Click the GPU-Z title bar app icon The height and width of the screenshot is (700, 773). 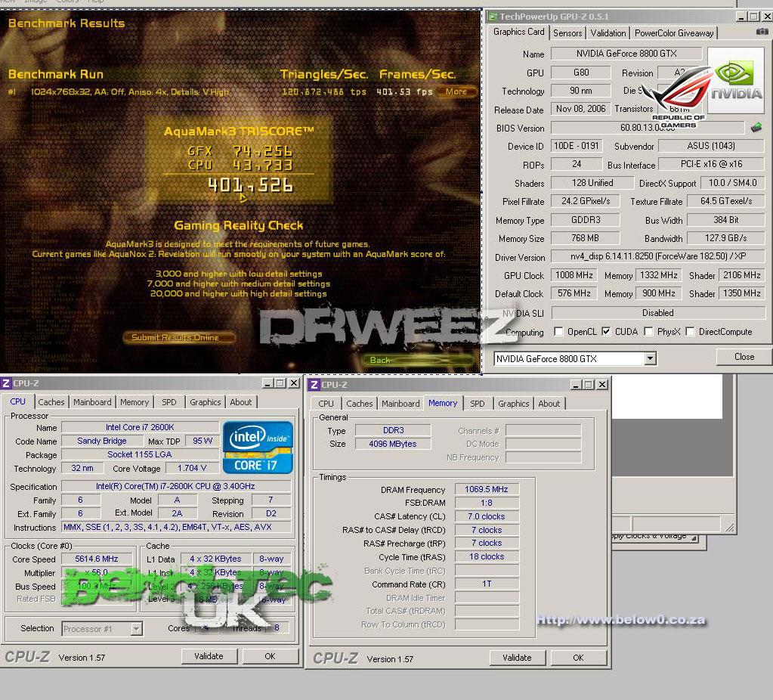[x=492, y=17]
